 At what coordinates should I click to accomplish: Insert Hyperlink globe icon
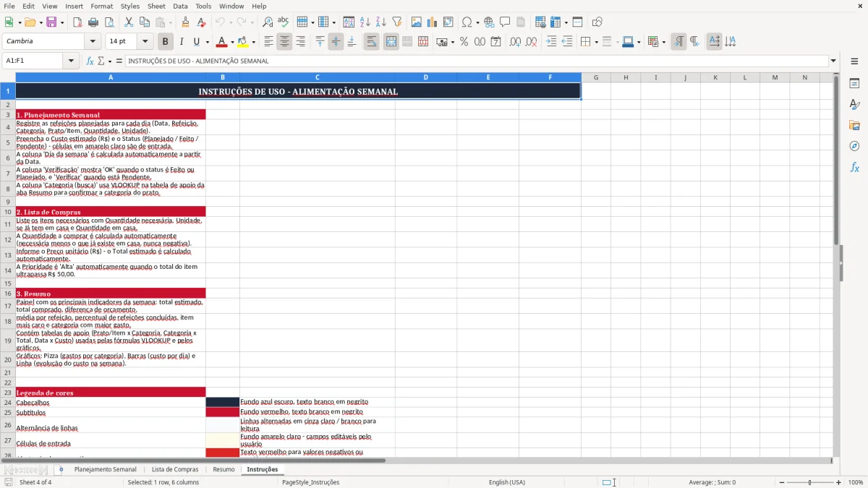tap(489, 22)
